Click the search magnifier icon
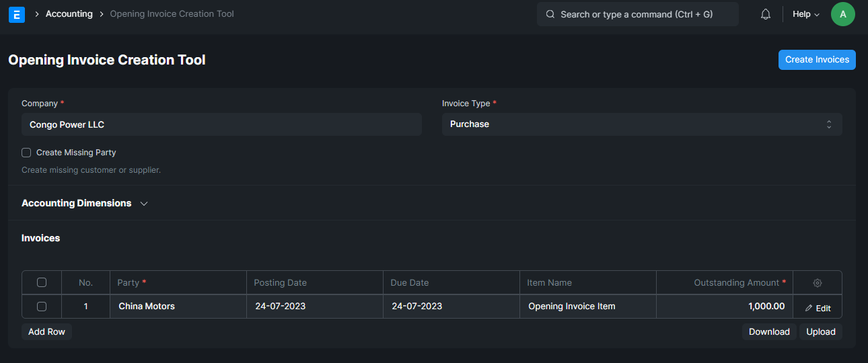Screen dimensions: 868x363 pyautogui.click(x=550, y=14)
